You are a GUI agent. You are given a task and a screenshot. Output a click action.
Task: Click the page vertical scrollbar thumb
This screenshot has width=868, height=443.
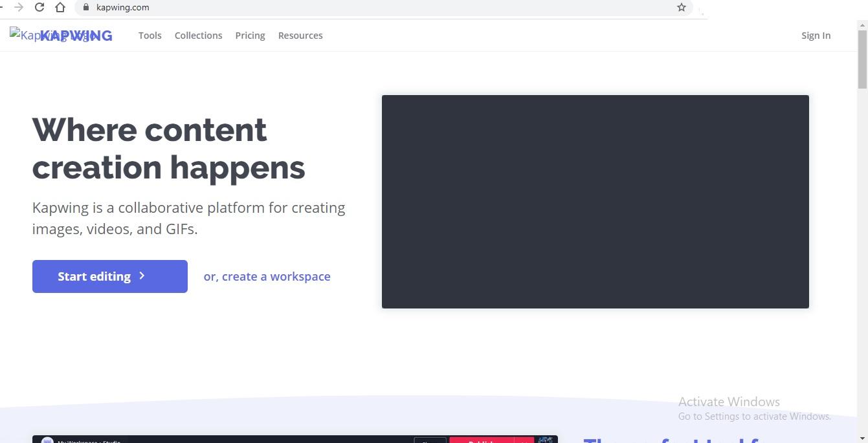click(x=862, y=58)
